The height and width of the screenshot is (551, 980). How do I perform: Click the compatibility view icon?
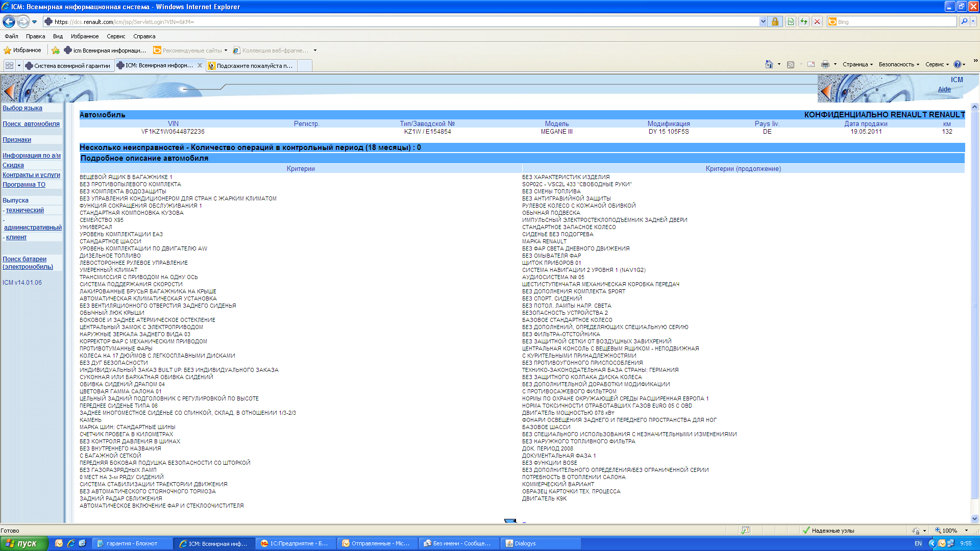click(x=791, y=21)
